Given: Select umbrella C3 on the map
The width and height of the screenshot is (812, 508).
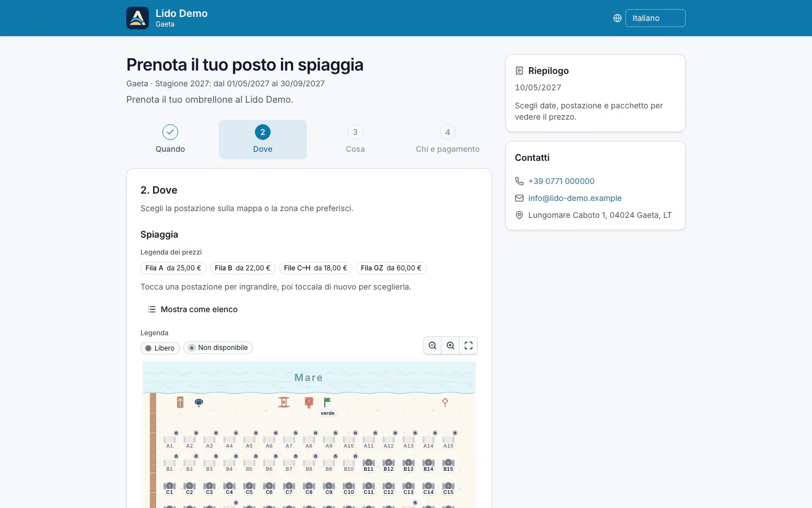Looking at the screenshot, I should 209,488.
